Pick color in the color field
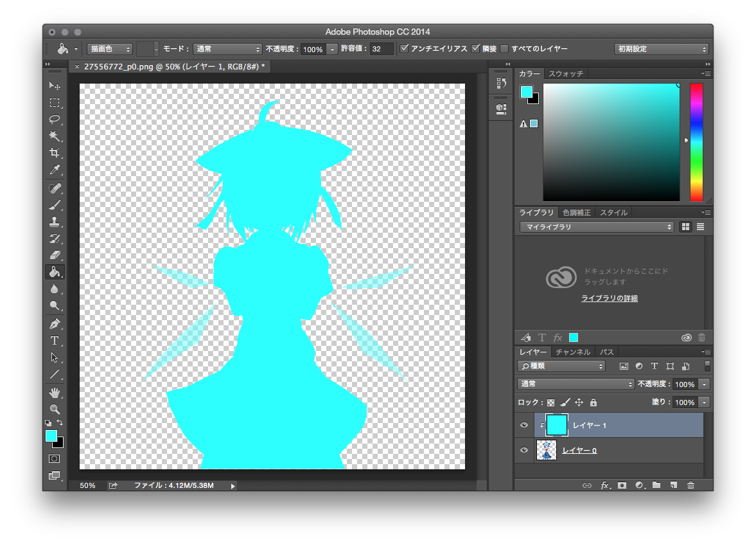The height and width of the screenshot is (549, 756). [x=611, y=142]
